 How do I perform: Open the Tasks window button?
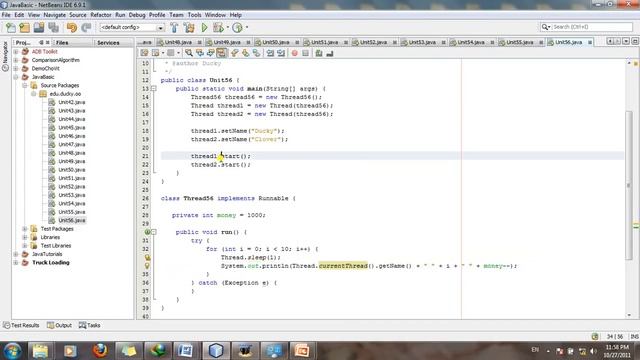[89, 325]
